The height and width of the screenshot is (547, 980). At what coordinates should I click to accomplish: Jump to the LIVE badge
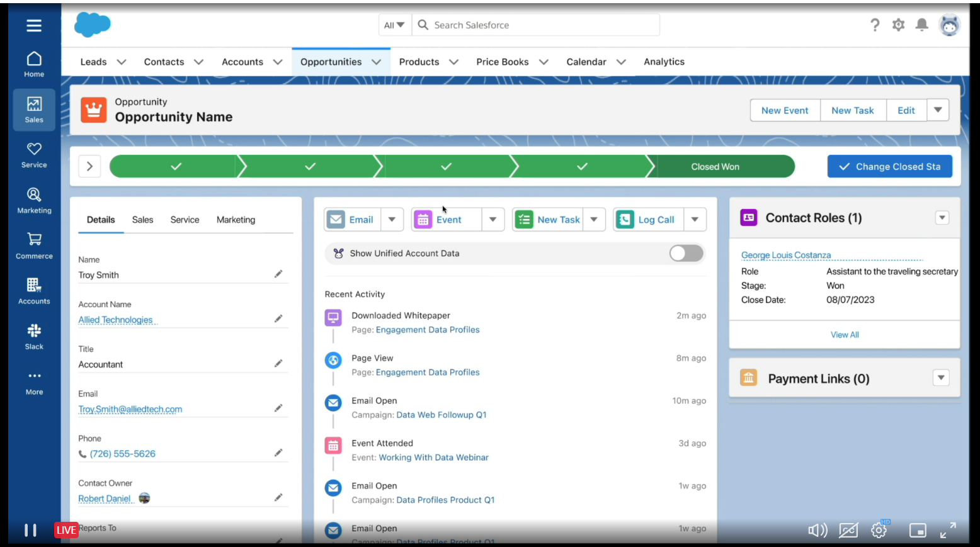66,530
